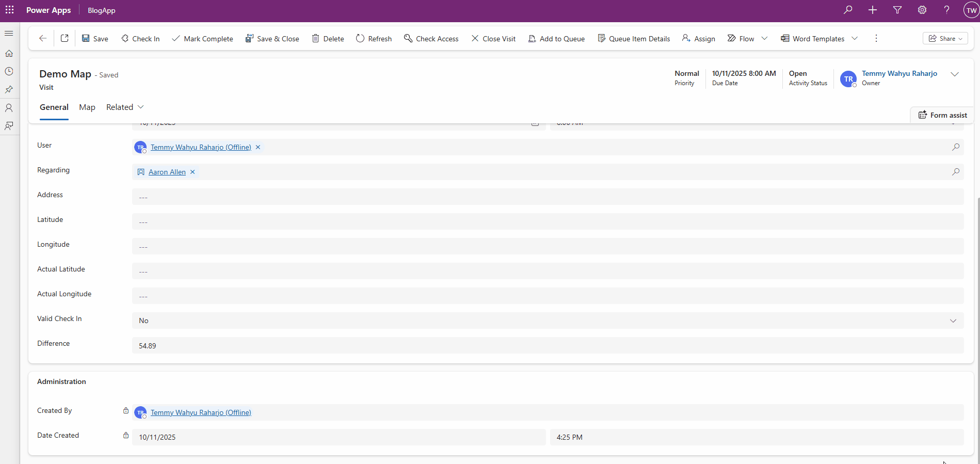Screen dimensions: 980x464
Task: Expand the Word Templates chevron
Action: coord(855,39)
